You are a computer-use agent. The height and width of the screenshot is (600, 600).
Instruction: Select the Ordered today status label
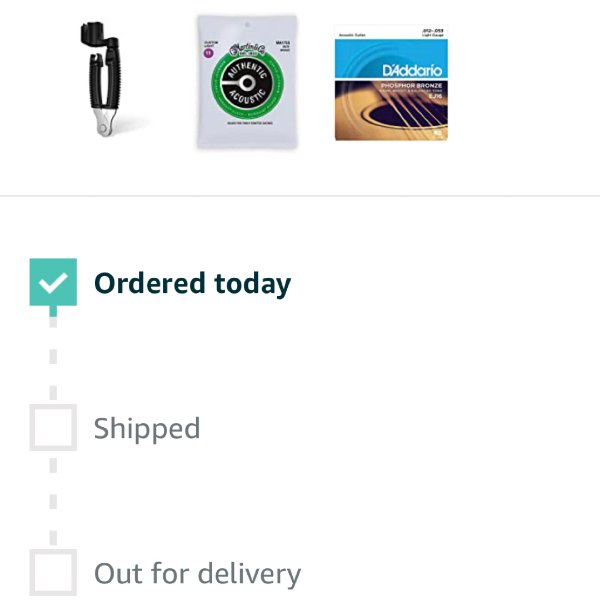pyautogui.click(x=192, y=284)
